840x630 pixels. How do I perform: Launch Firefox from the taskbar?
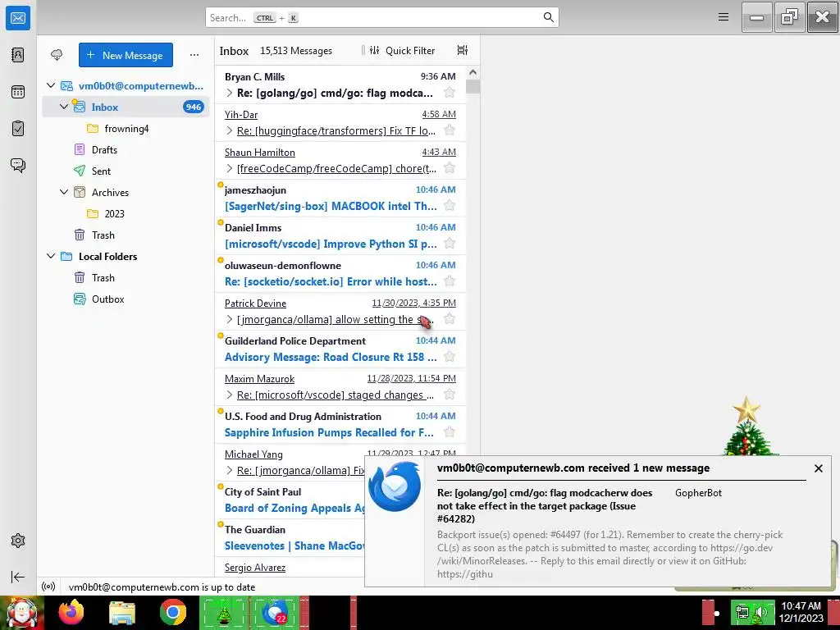coord(71,612)
